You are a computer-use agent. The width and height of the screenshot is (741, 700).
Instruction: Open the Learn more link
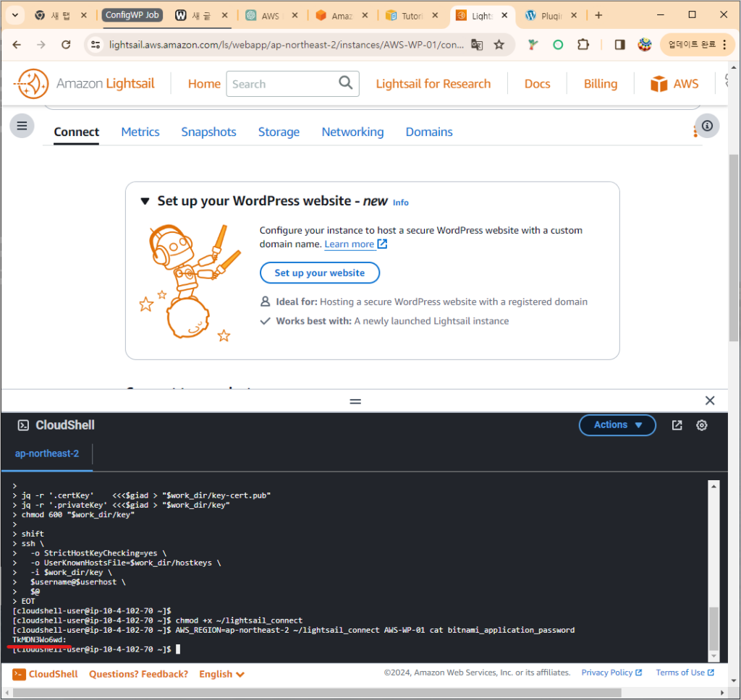coord(350,244)
